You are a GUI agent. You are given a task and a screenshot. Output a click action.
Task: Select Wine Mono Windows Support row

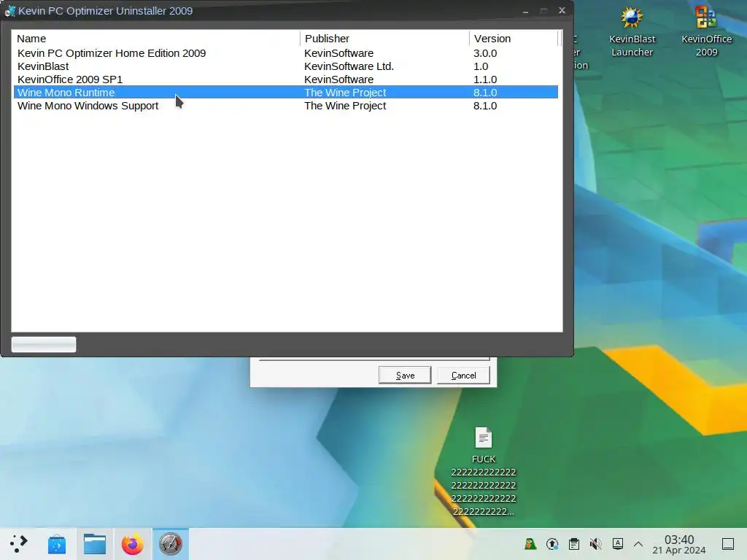pyautogui.click(x=286, y=106)
